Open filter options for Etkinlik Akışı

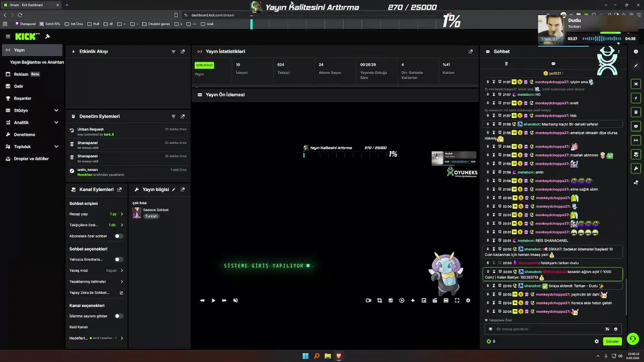pyautogui.click(x=174, y=51)
